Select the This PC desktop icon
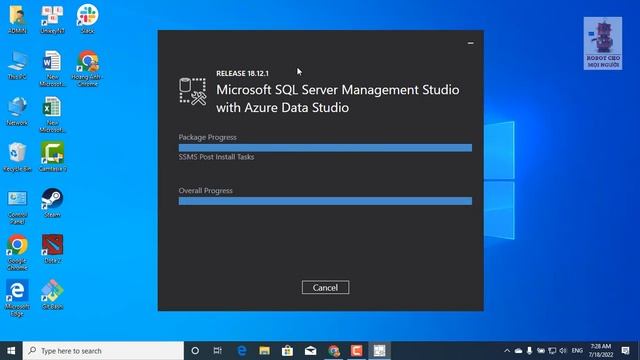 click(x=17, y=65)
